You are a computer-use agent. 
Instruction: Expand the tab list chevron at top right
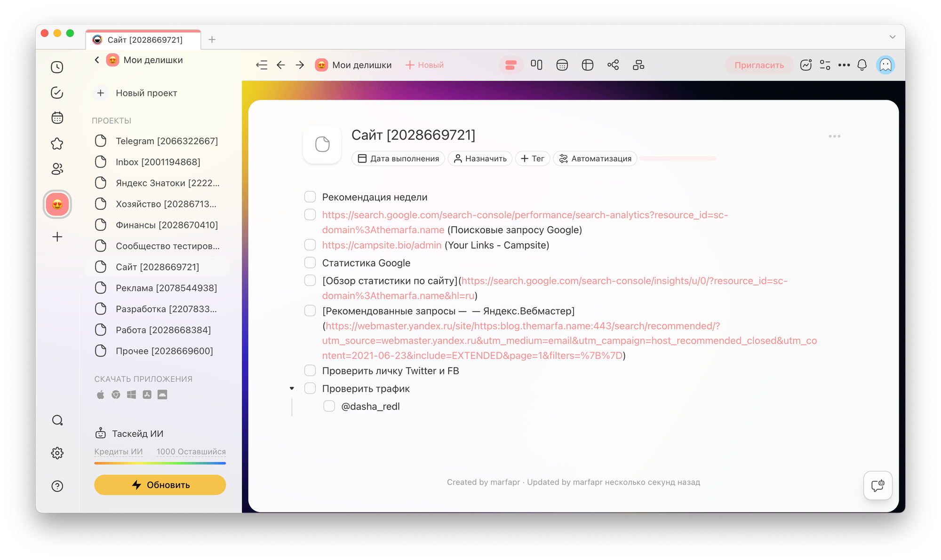[x=892, y=37]
